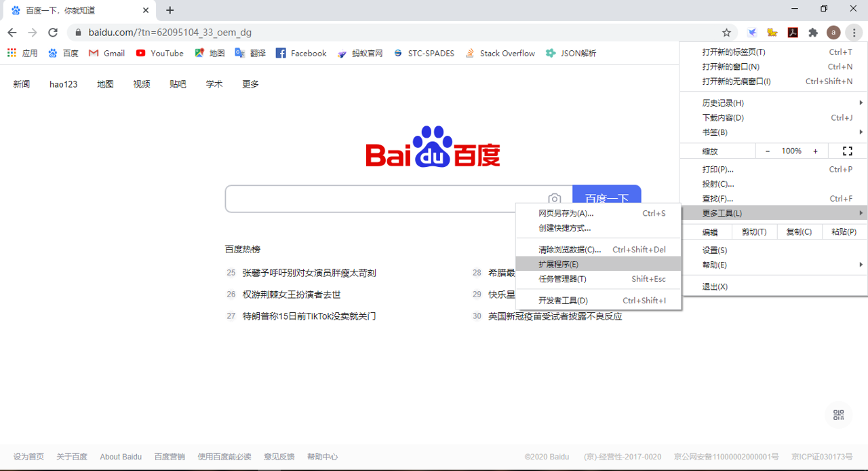Open the 翻译 translate bookmark

[250, 53]
